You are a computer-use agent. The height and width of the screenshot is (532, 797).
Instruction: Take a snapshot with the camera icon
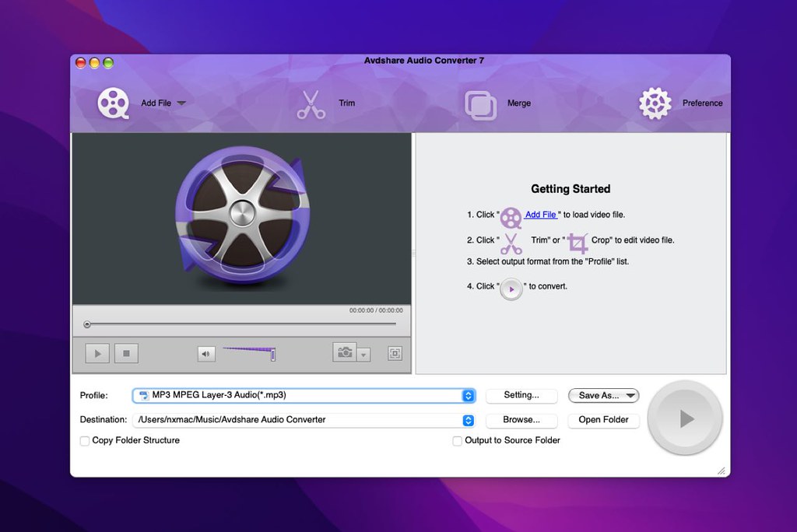346,352
